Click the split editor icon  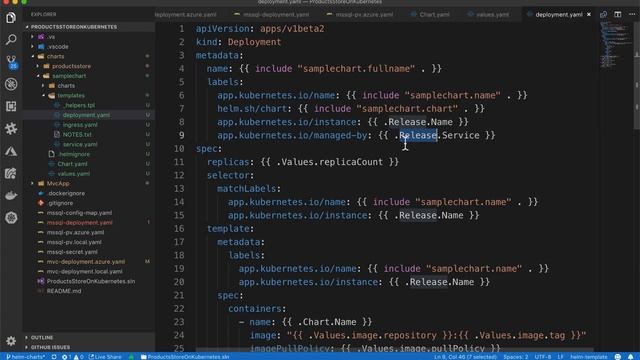[618, 14]
